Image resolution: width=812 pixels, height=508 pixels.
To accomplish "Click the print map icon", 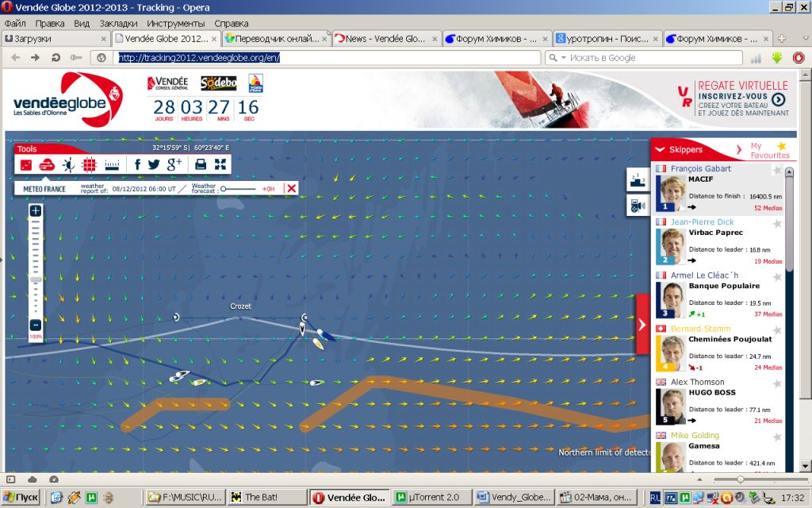I will click(201, 164).
